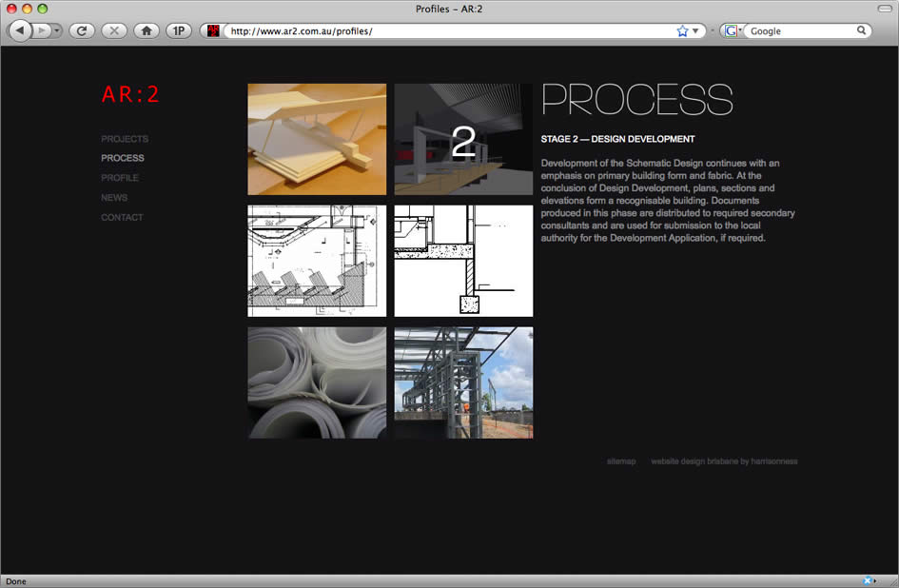
Task: Open the back/forward history dropdown arrow
Action: 57,30
